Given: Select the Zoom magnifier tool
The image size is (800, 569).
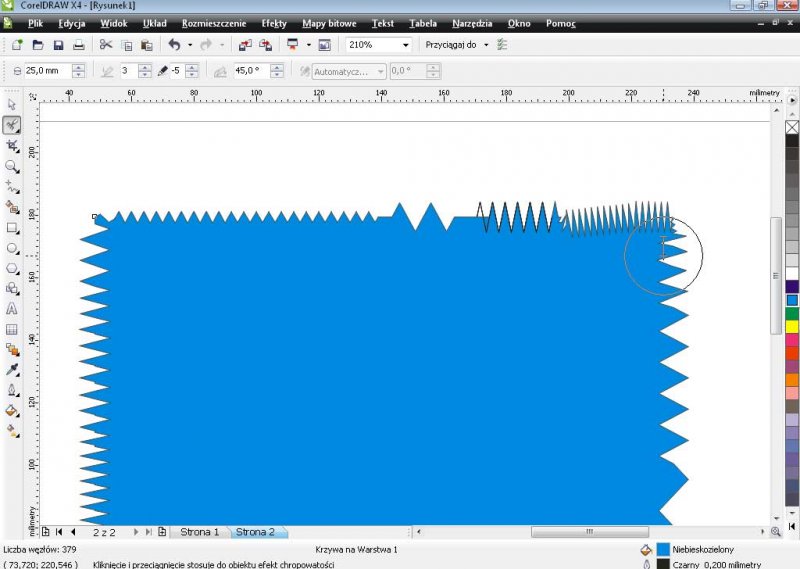Looking at the screenshot, I should tap(12, 166).
